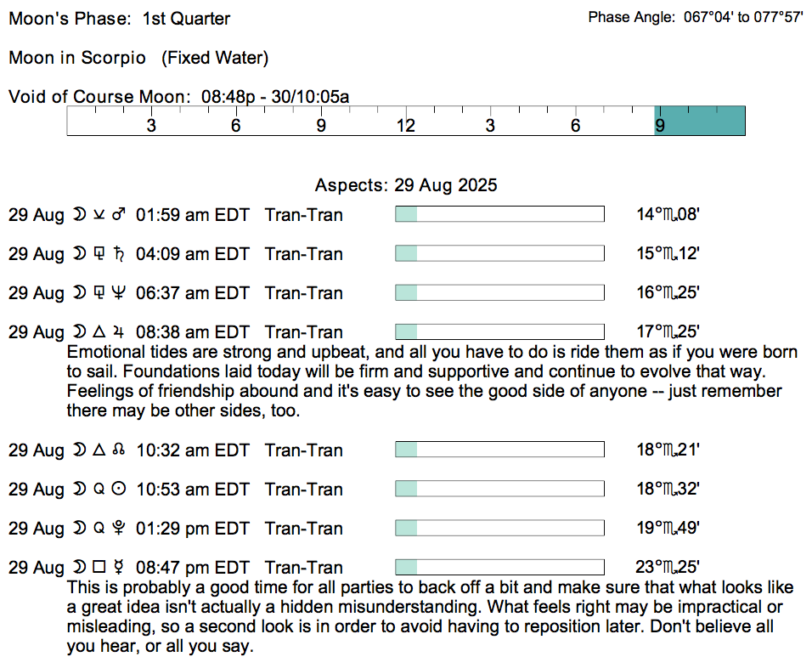
Task: Click the 12 noon mark on the hour timeline
Action: click(406, 126)
